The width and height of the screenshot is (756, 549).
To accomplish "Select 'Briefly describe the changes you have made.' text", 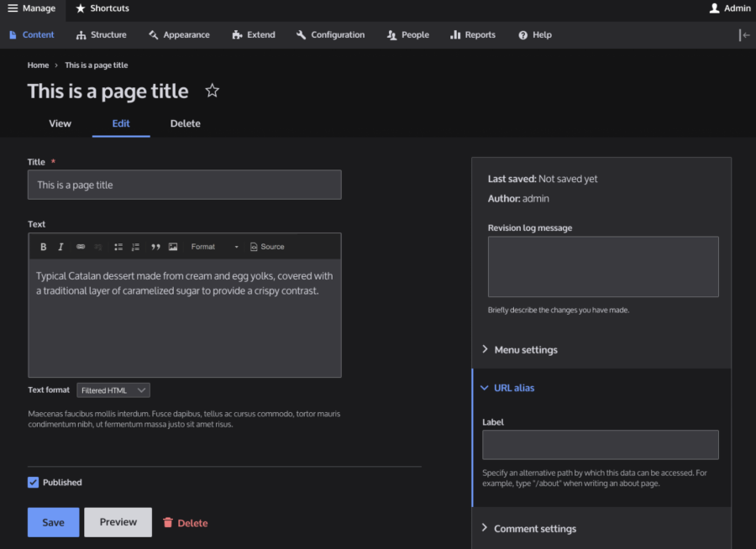I will tap(559, 310).
